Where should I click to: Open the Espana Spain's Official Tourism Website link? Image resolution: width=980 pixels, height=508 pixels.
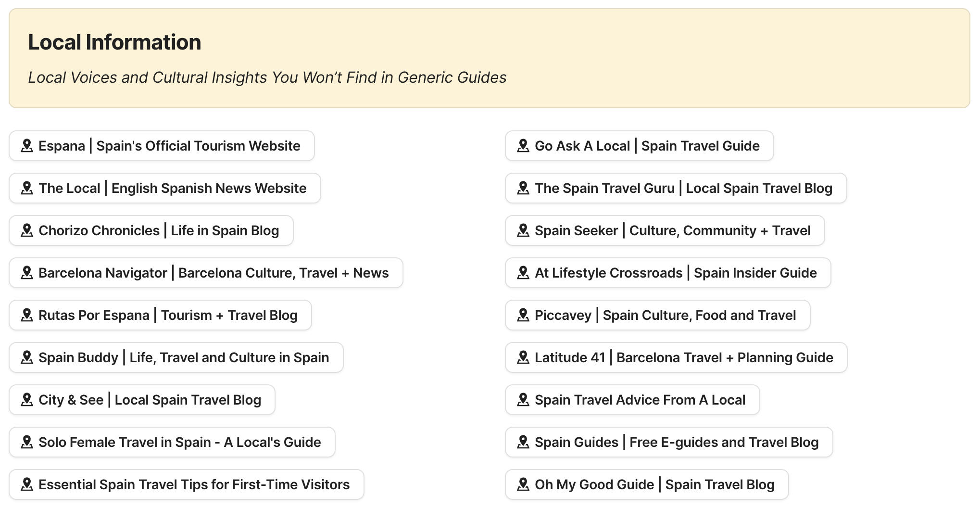[x=161, y=146]
